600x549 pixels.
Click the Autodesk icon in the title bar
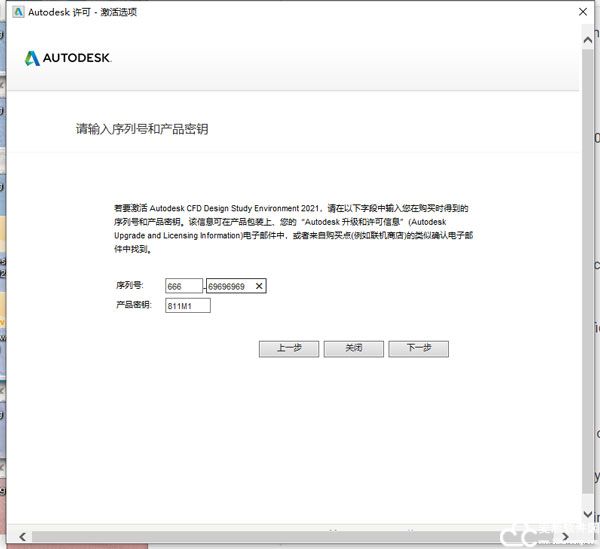coord(18,12)
